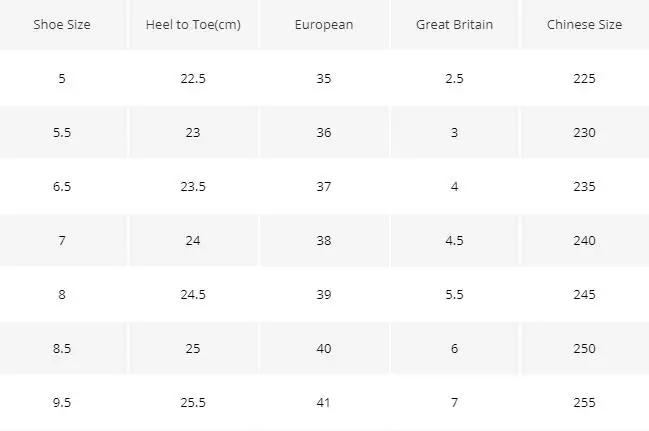This screenshot has height=431, width=649.
Task: Select Chinese size 235 cell
Action: coord(584,186)
